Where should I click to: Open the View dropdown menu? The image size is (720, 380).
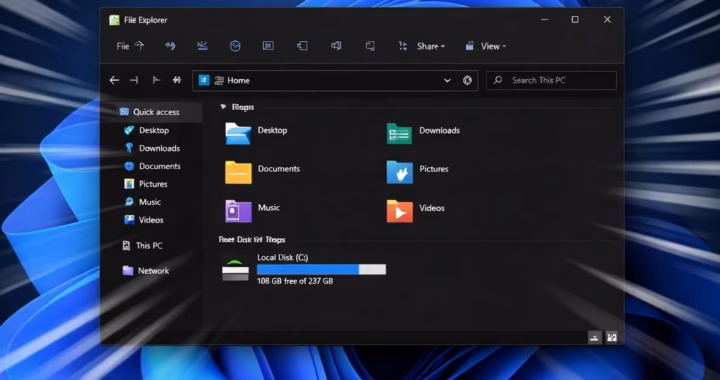[x=493, y=46]
